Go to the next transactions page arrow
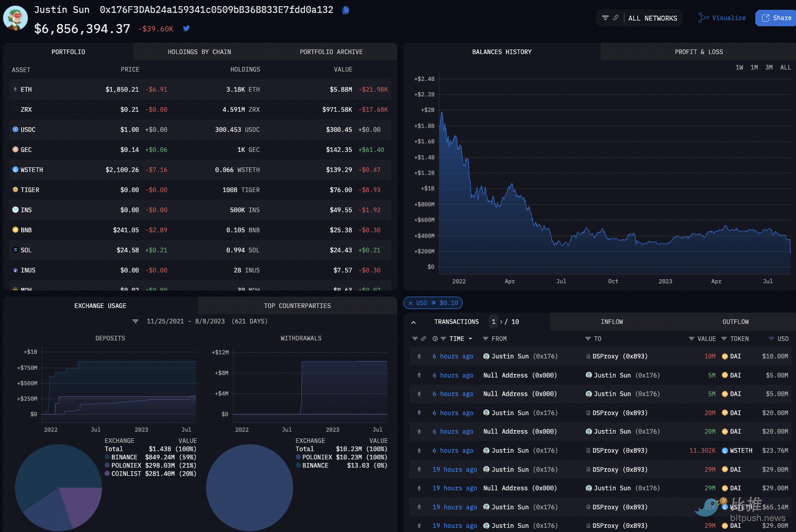This screenshot has width=796, height=532. point(501,322)
